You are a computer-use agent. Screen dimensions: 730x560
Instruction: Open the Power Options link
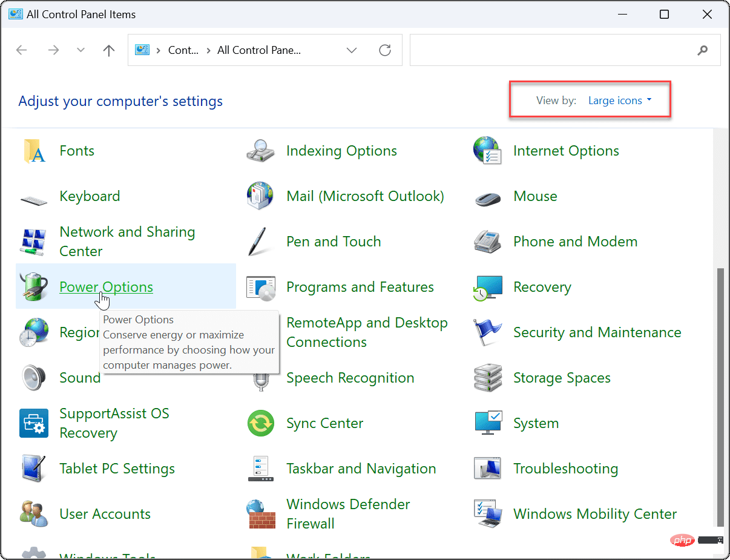click(106, 287)
